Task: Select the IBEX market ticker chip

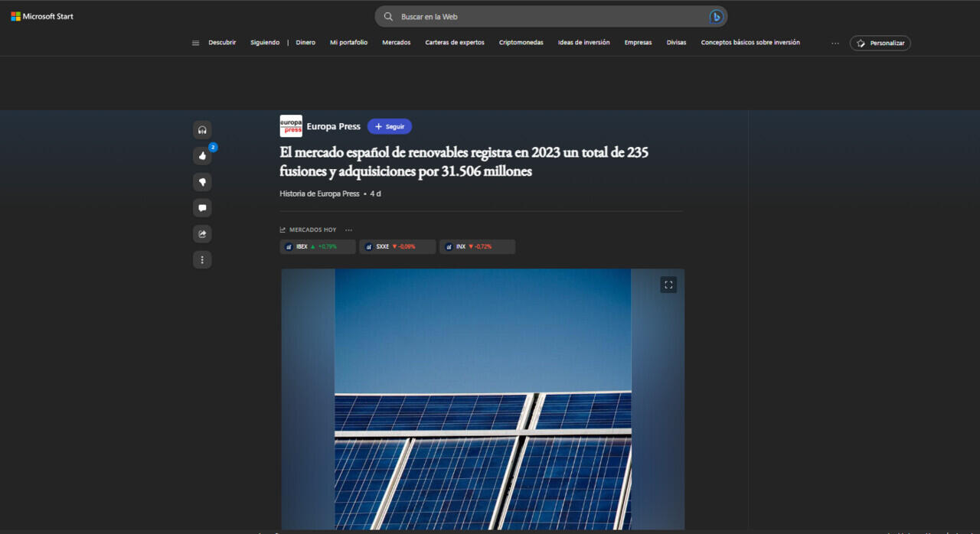Action: click(318, 247)
